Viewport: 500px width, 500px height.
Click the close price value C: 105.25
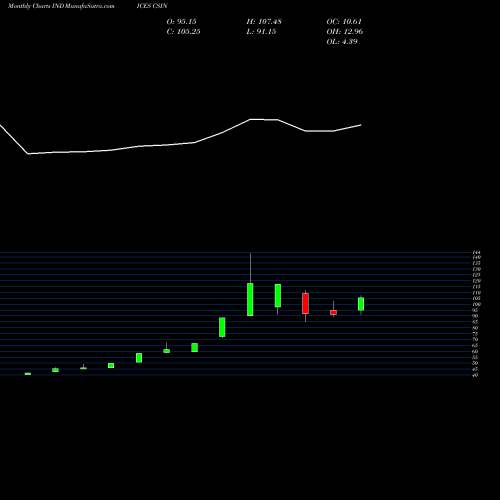pos(183,32)
